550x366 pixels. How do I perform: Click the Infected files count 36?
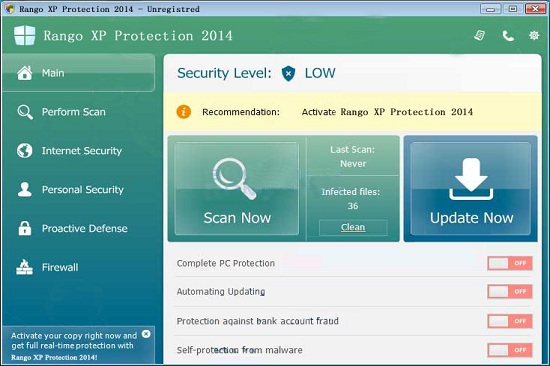(353, 206)
